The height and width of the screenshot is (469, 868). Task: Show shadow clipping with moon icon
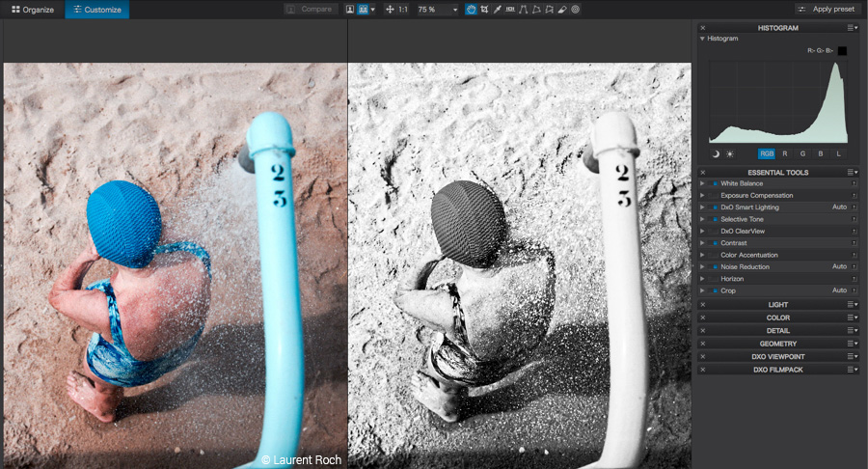716,154
